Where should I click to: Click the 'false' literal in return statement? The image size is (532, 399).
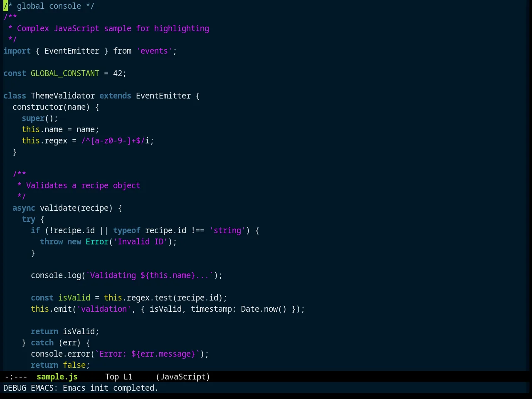74,365
